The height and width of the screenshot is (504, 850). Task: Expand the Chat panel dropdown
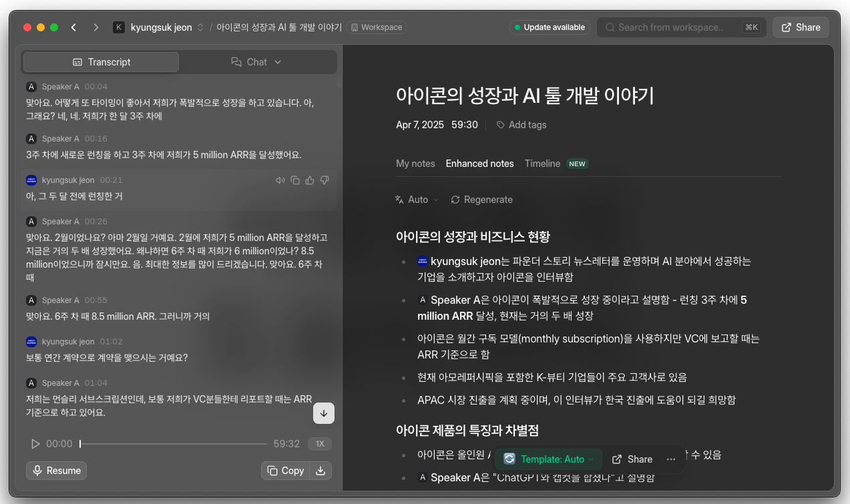pyautogui.click(x=278, y=61)
